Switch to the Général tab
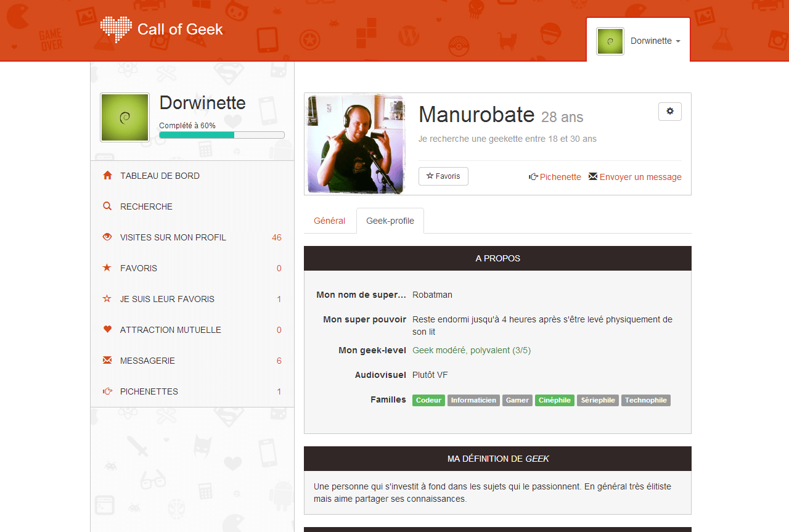Viewport: 789px width, 532px height. click(x=329, y=221)
